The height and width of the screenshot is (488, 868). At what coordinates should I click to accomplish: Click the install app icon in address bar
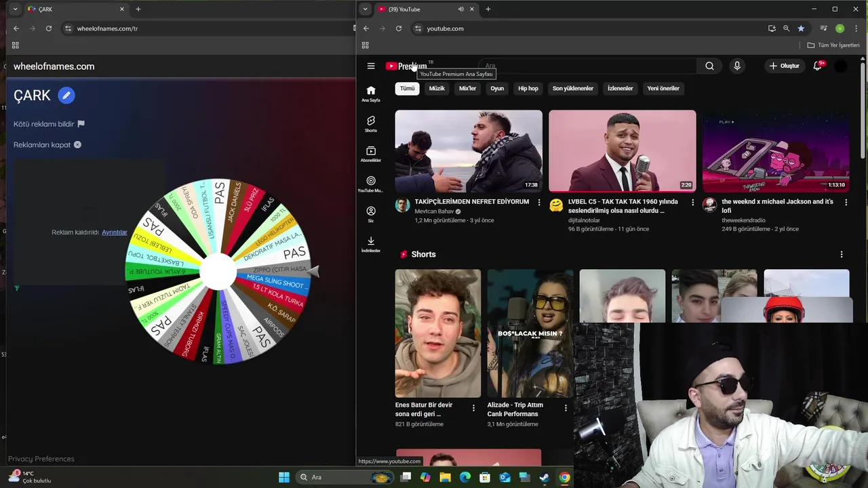[772, 28]
